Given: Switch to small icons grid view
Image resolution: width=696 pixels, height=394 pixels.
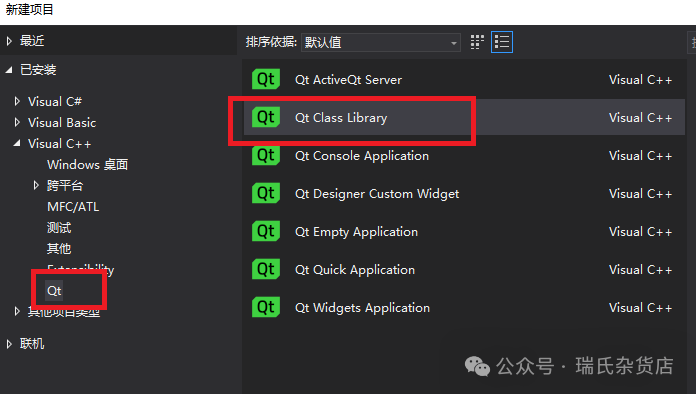Looking at the screenshot, I should pyautogui.click(x=477, y=42).
